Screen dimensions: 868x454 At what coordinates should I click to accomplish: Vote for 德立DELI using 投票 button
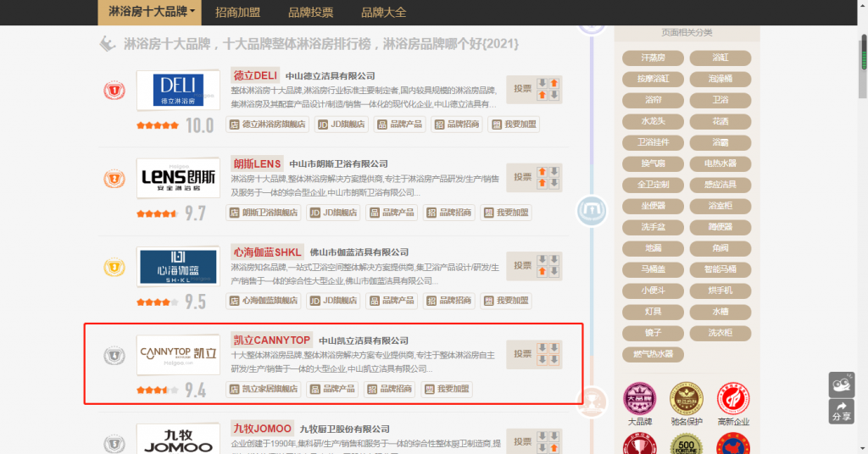(523, 88)
